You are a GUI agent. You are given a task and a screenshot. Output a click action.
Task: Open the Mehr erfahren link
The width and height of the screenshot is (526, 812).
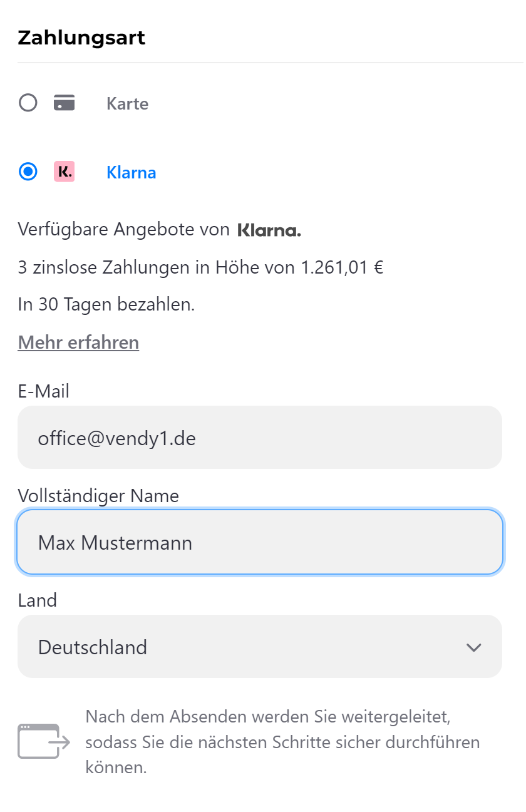[x=78, y=342]
